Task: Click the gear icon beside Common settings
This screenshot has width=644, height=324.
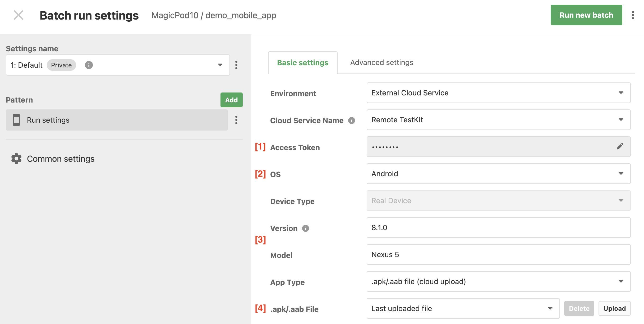Action: coord(16,159)
